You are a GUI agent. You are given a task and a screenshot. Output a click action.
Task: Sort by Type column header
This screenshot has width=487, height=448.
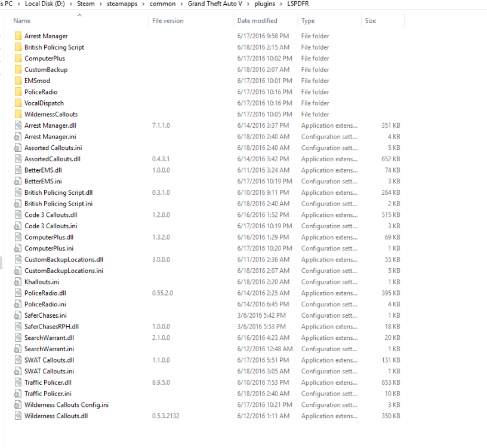click(308, 21)
